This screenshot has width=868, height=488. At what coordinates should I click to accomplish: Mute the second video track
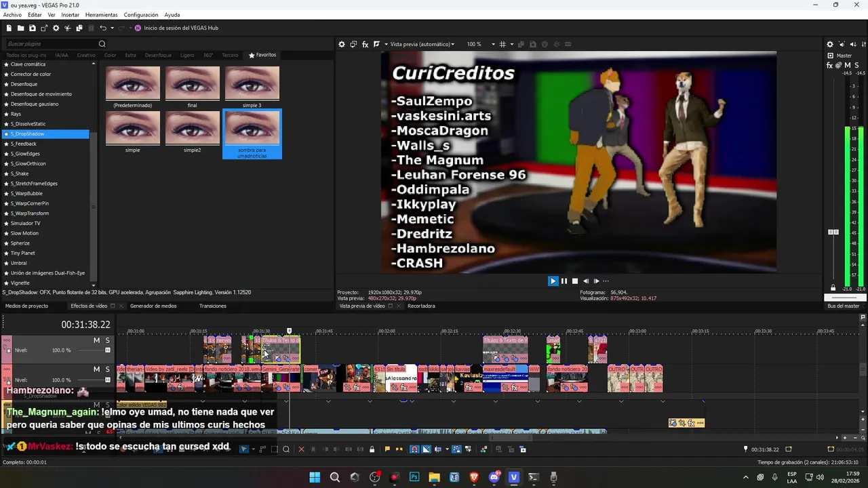pyautogui.click(x=96, y=369)
